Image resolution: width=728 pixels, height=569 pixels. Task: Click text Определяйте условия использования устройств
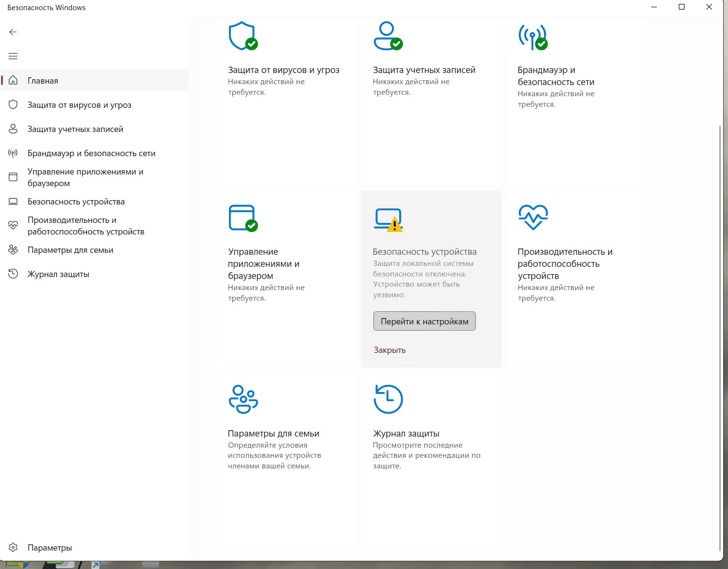click(274, 450)
